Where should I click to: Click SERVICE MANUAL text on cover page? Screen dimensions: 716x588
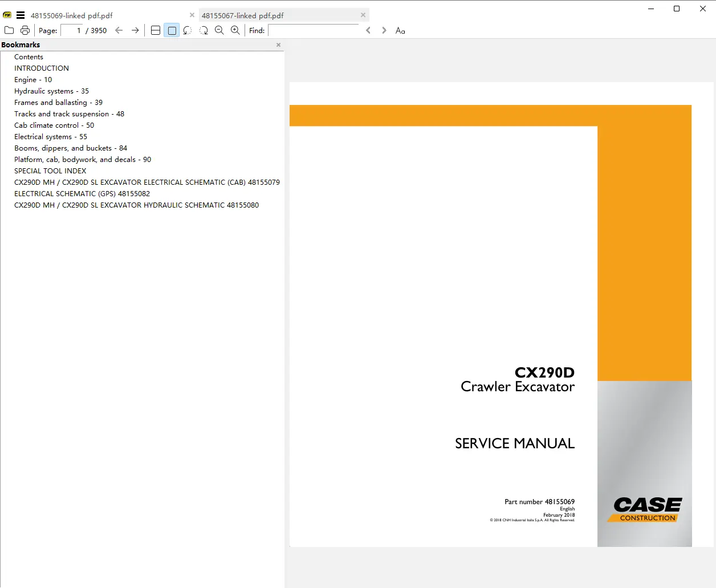pyautogui.click(x=515, y=443)
